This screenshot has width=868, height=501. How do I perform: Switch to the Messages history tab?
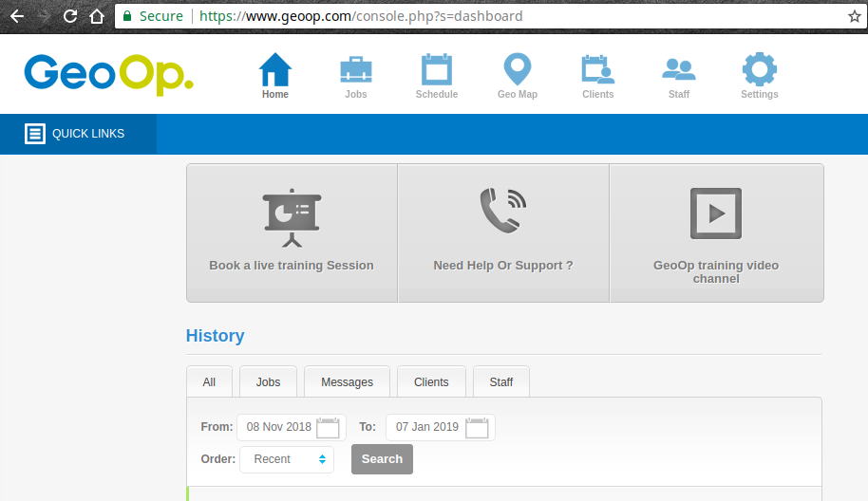tap(347, 382)
